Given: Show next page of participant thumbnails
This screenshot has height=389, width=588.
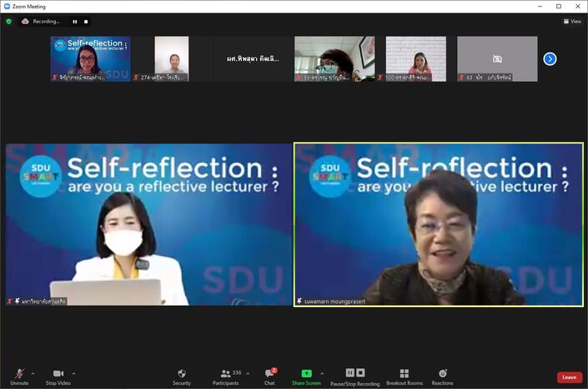Looking at the screenshot, I should [x=550, y=59].
